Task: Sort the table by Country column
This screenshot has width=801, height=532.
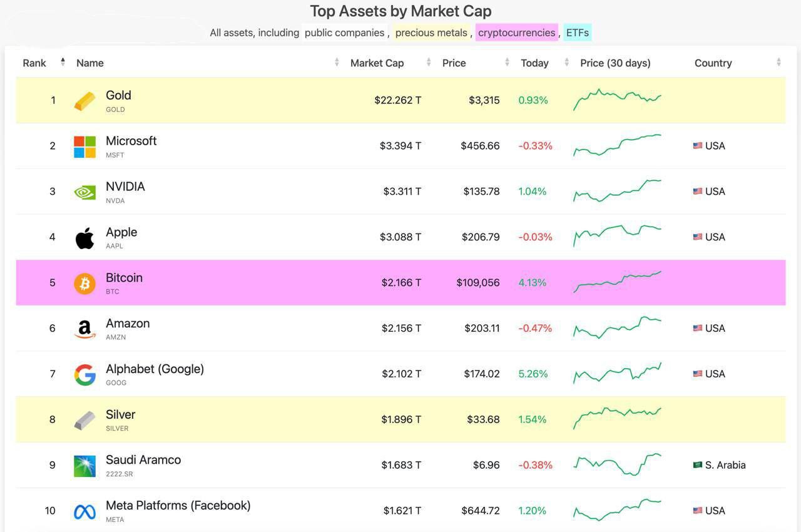Action: pos(713,63)
